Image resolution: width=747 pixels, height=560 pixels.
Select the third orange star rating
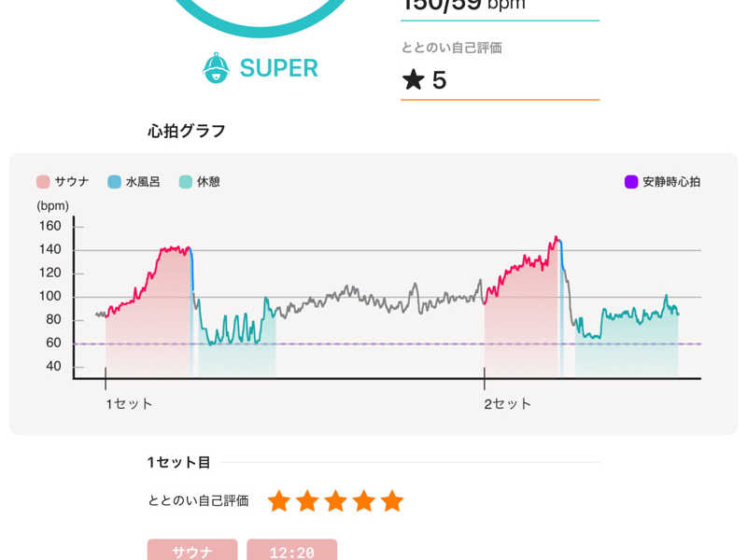click(x=336, y=501)
